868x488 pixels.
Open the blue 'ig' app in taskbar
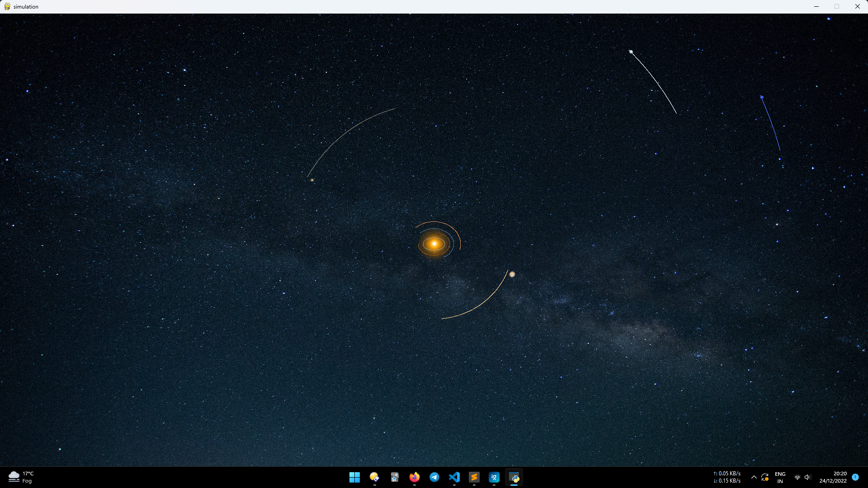(494, 477)
